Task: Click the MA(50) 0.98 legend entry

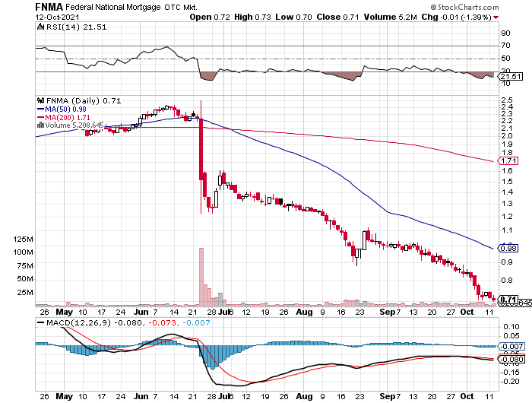Action: [x=66, y=109]
